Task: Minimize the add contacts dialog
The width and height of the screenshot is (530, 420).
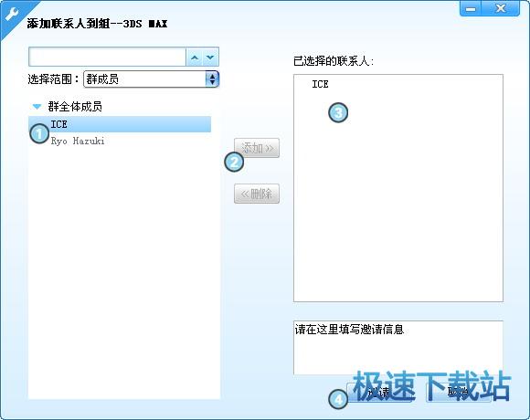Action: tap(471, 8)
